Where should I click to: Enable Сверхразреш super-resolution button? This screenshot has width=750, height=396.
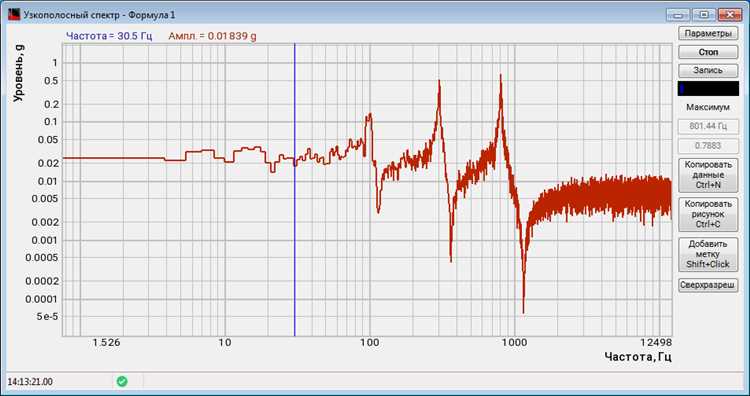click(708, 286)
